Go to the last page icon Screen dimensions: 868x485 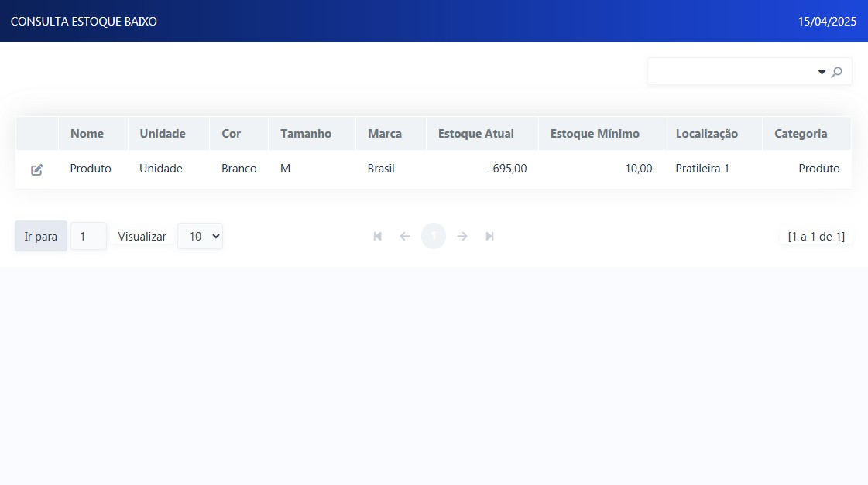pyautogui.click(x=489, y=236)
